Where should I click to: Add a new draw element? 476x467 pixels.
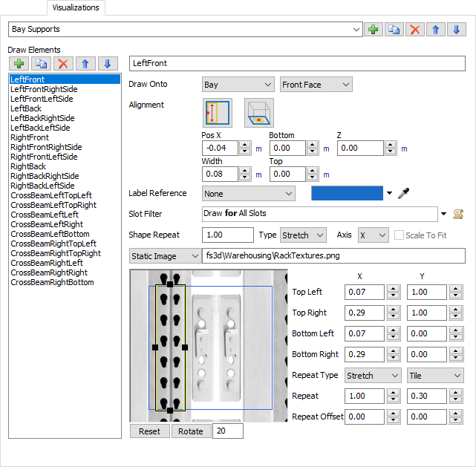click(19, 64)
